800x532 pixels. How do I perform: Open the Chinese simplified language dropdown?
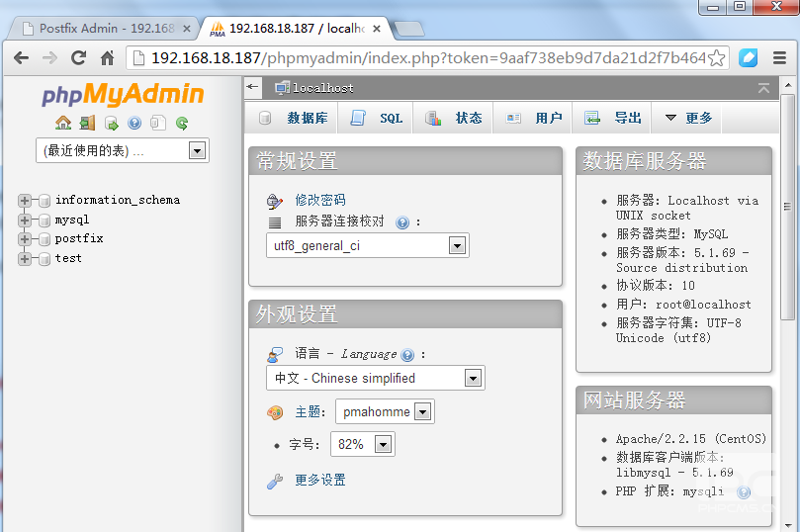(376, 378)
